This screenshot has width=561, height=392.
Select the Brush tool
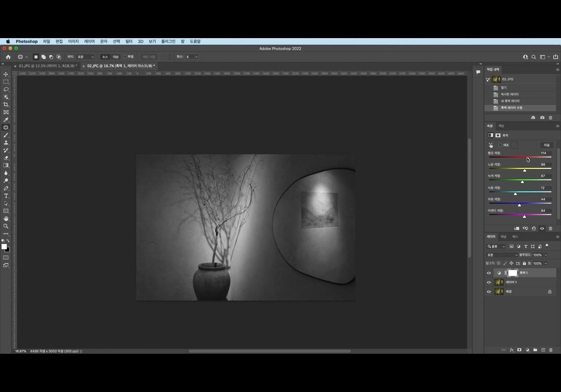[6, 135]
